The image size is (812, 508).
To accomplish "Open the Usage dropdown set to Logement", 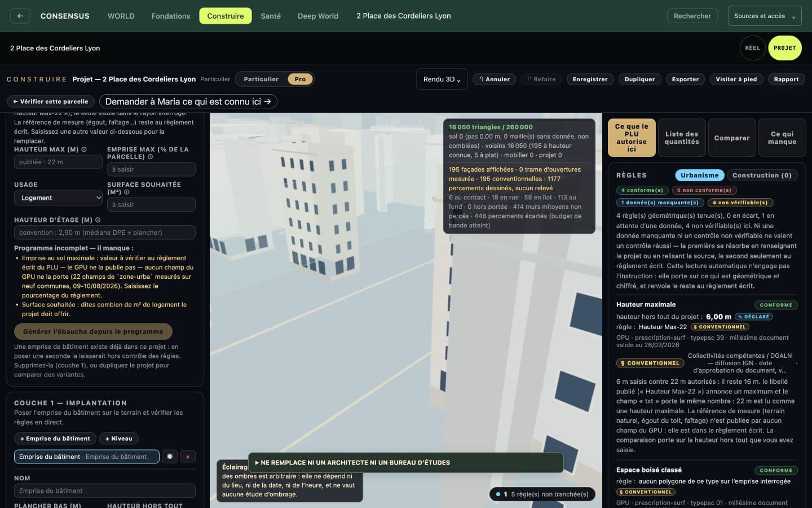I will pyautogui.click(x=59, y=198).
